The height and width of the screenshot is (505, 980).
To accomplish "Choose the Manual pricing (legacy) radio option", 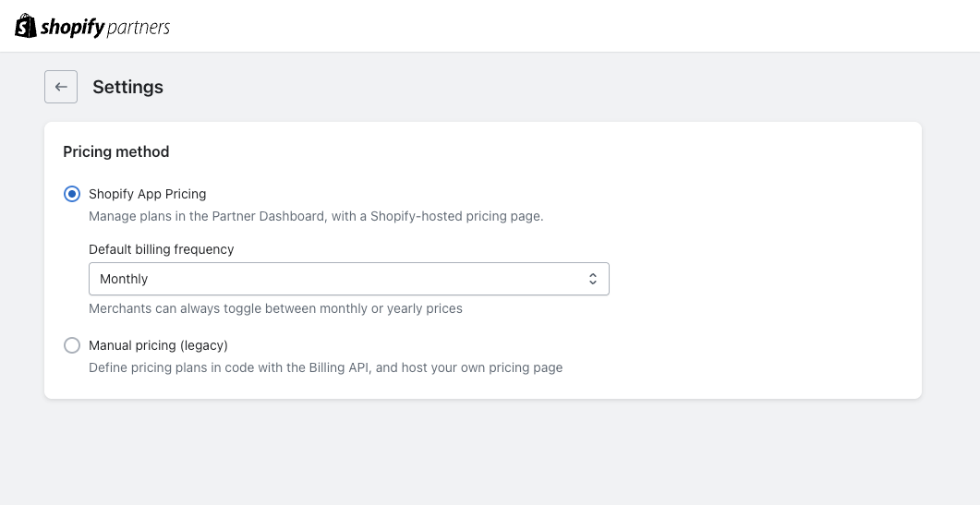I will [72, 345].
